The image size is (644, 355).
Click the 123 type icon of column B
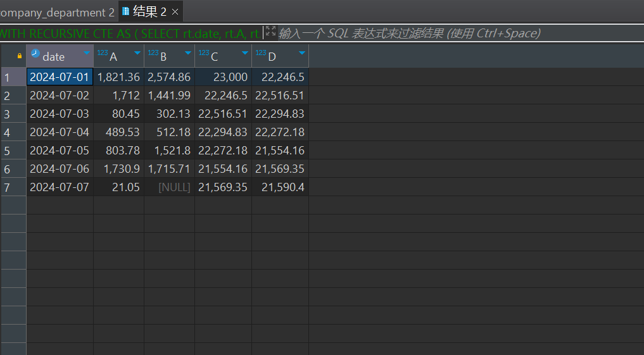click(153, 53)
